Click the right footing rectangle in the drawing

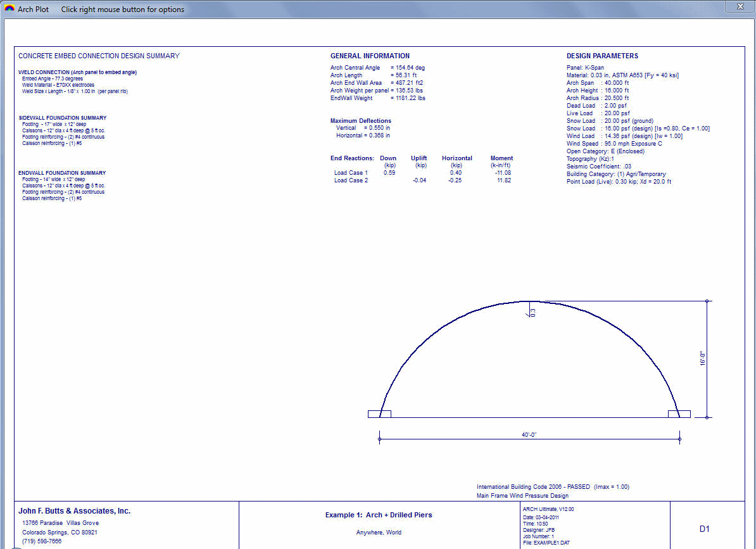[x=679, y=414]
